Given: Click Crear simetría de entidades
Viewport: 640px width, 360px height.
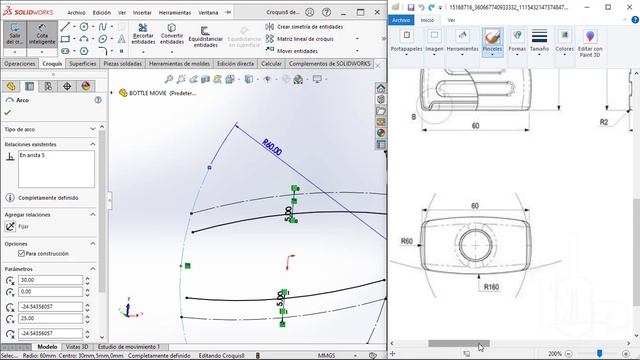Looking at the screenshot, I should pos(304,27).
